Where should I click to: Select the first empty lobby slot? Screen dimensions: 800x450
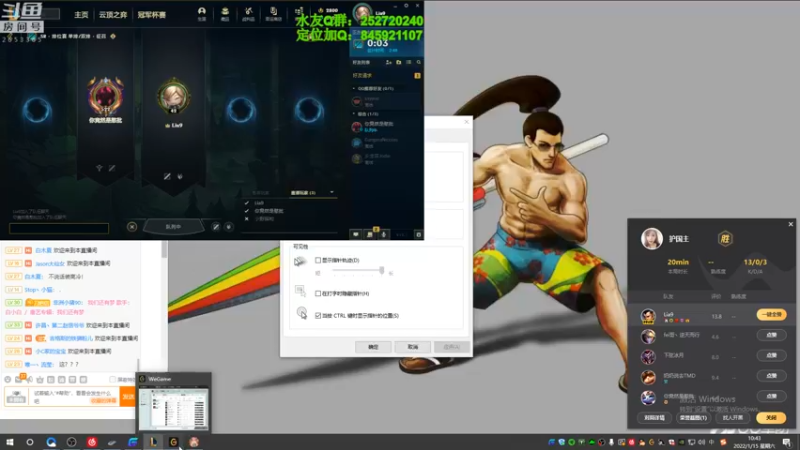tap(37, 110)
